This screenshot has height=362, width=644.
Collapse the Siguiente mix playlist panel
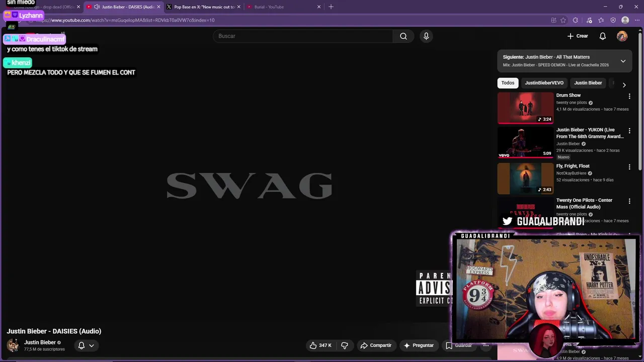coord(623,61)
